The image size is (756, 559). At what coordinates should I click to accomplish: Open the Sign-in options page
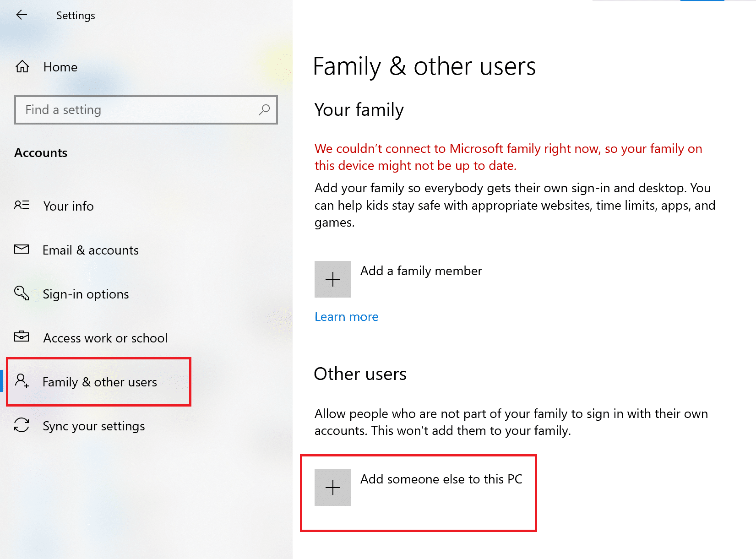click(x=86, y=294)
